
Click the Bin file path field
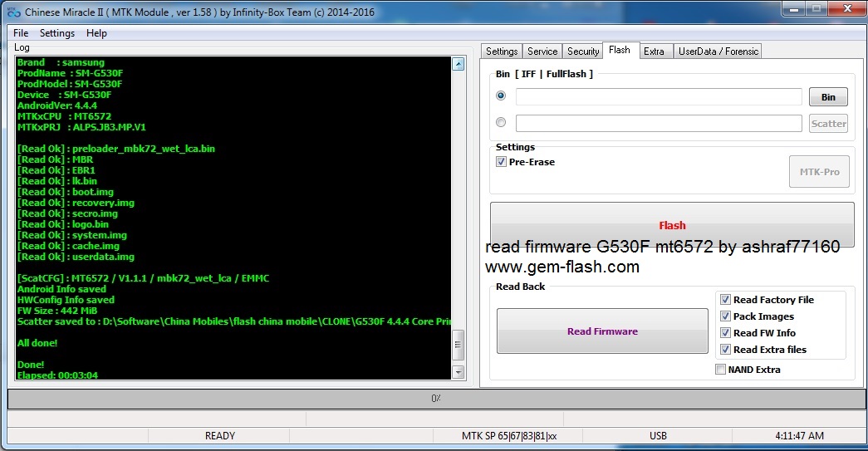tap(659, 97)
